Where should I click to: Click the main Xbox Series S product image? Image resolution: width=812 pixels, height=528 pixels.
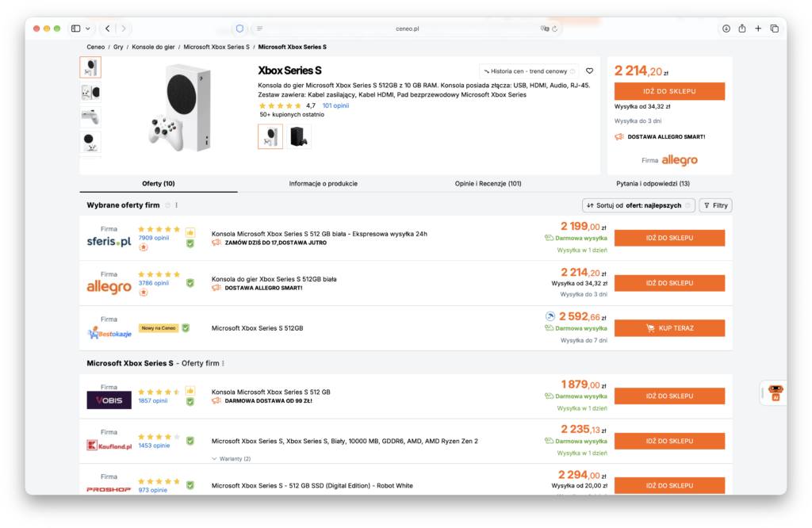coord(180,109)
